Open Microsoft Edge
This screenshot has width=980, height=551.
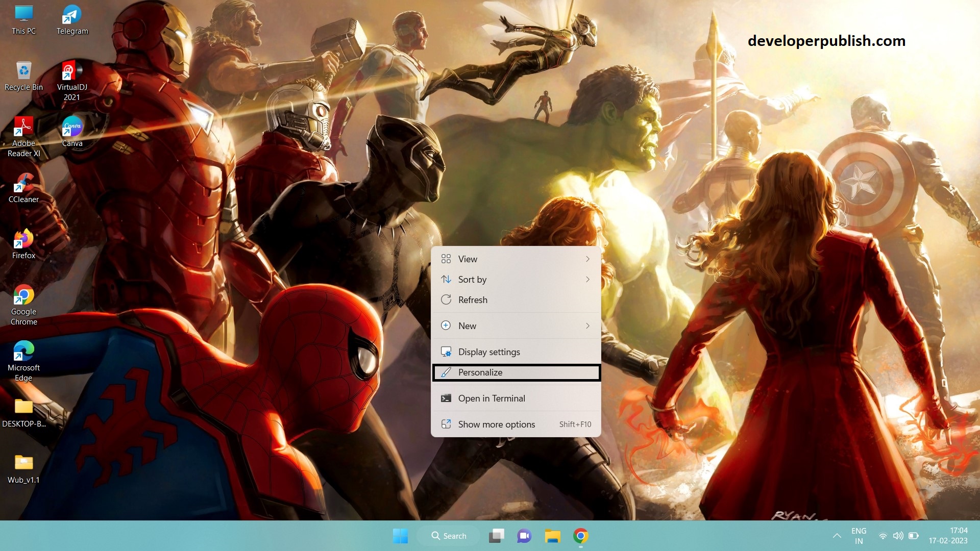click(23, 352)
